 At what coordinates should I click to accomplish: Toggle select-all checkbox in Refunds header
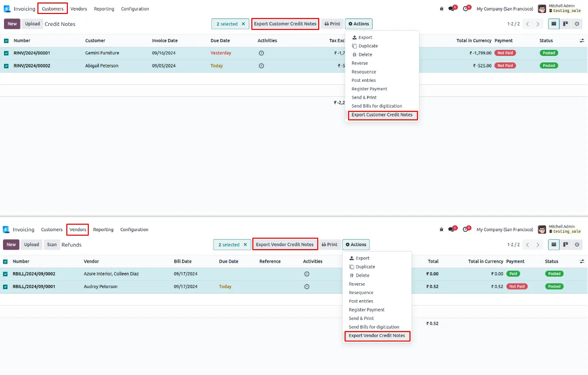(x=5, y=261)
